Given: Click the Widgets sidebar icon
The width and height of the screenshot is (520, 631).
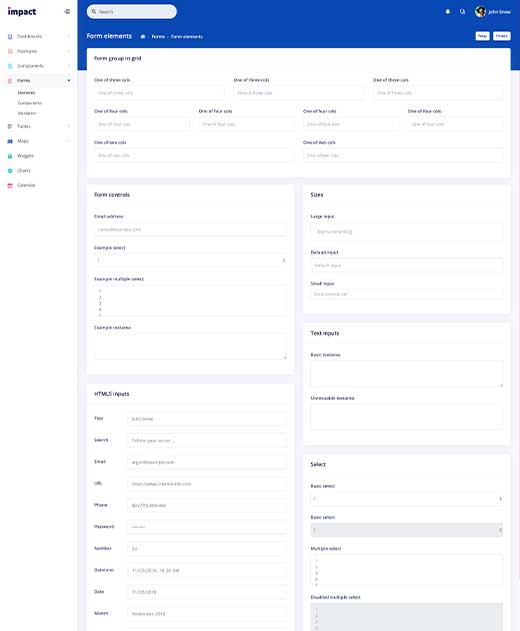Looking at the screenshot, I should tap(10, 156).
